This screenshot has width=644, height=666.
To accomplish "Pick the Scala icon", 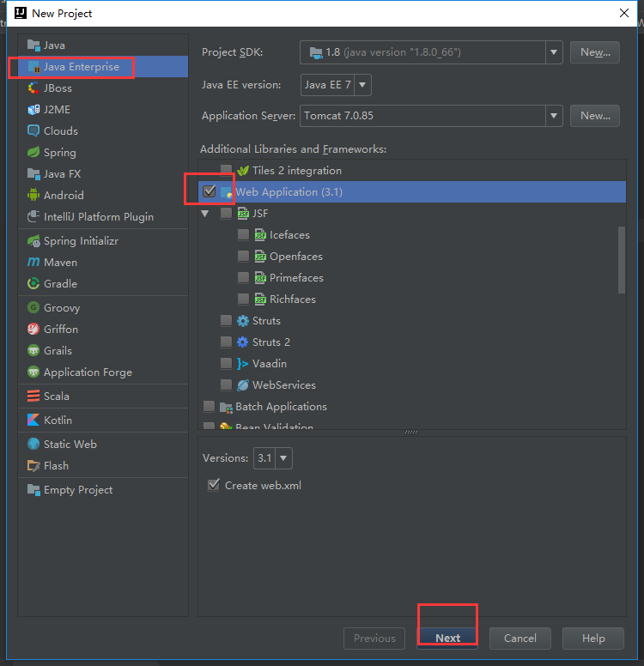I will pos(33,396).
